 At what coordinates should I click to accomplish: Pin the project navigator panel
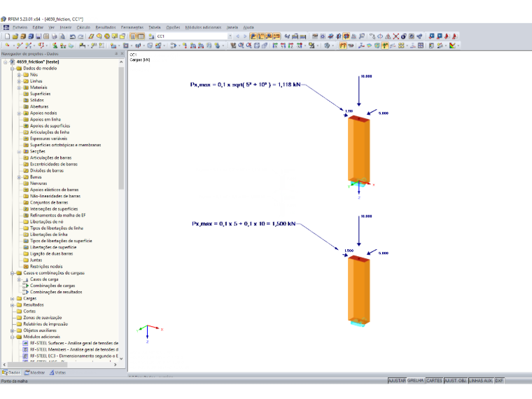116,54
